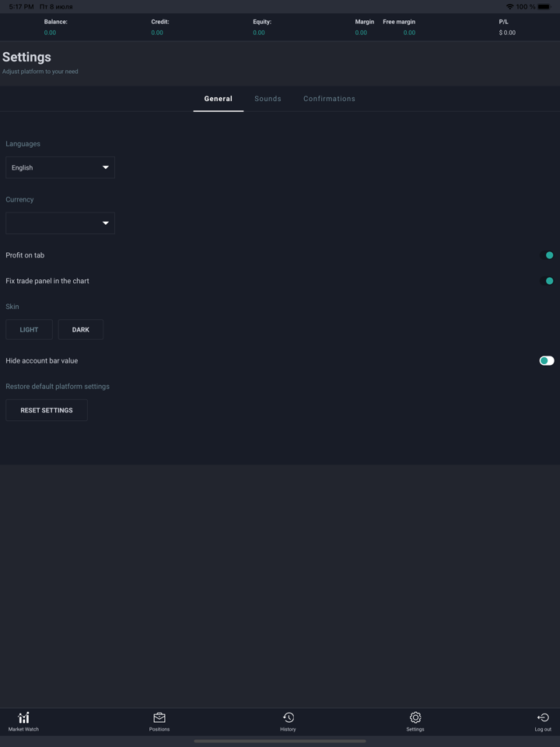Click the RESET SETTINGS button

pos(47,410)
